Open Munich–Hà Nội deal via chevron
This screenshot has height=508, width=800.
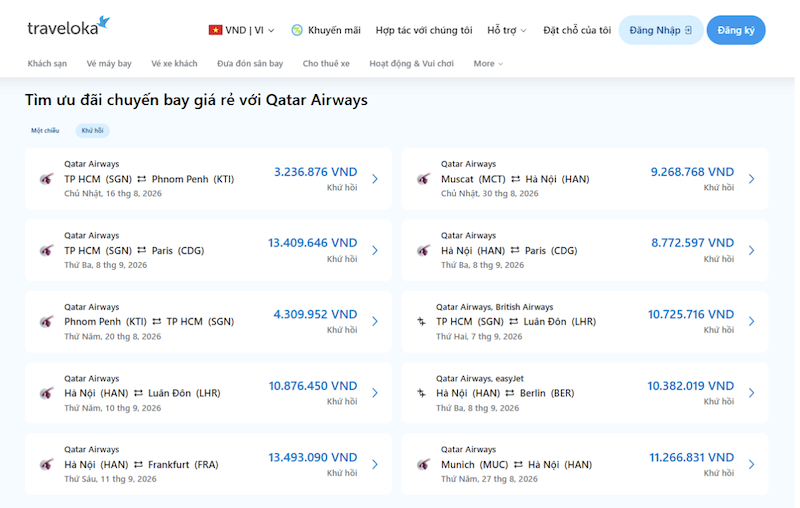pyautogui.click(x=752, y=465)
